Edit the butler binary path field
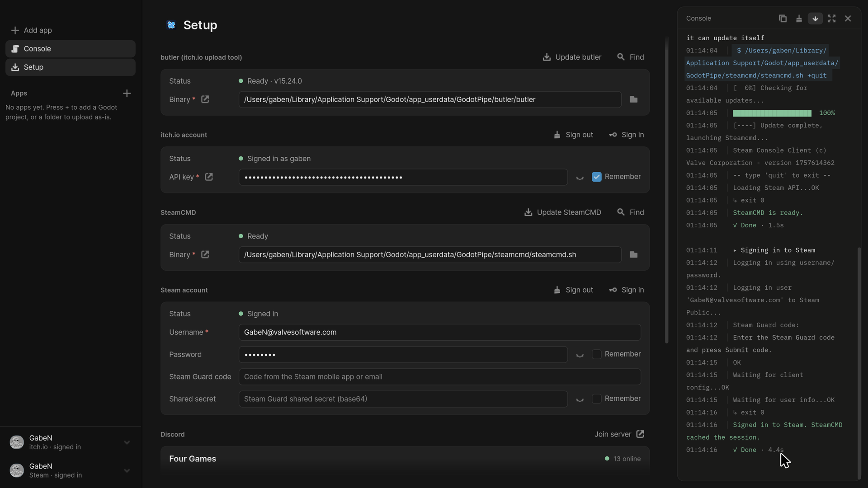This screenshot has width=868, height=488. (x=430, y=99)
